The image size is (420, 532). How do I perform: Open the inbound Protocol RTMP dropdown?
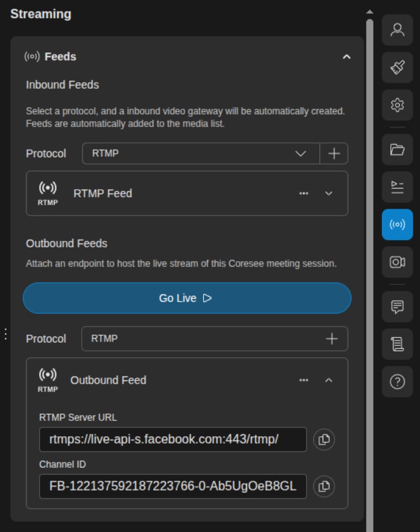pyautogui.click(x=201, y=153)
